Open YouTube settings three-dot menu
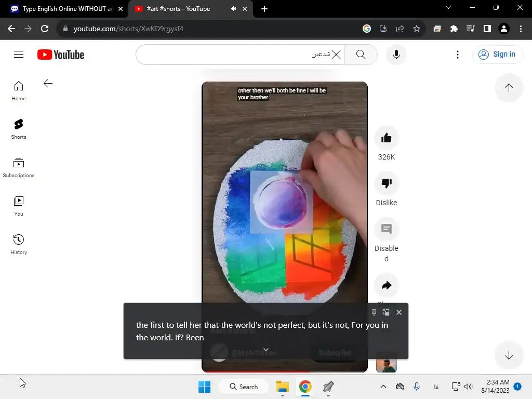Screen dimensions: 532x399 click(457, 54)
